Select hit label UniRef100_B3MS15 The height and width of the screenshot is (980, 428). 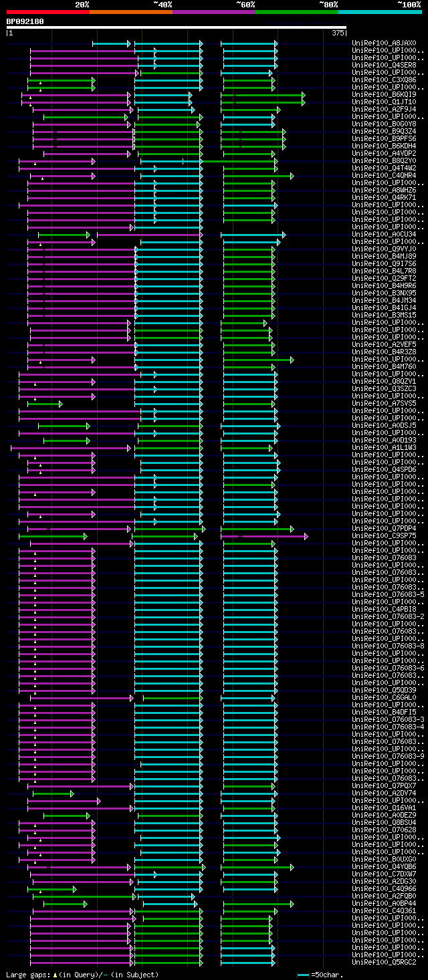[x=385, y=316]
